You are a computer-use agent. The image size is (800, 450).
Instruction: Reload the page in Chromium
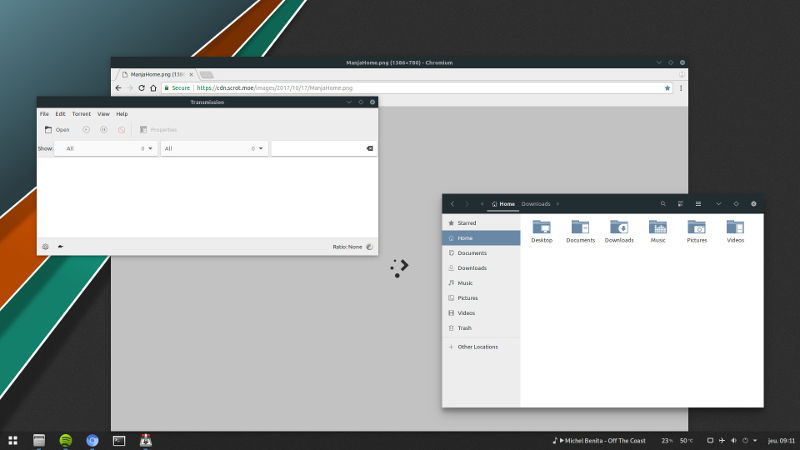[x=141, y=88]
